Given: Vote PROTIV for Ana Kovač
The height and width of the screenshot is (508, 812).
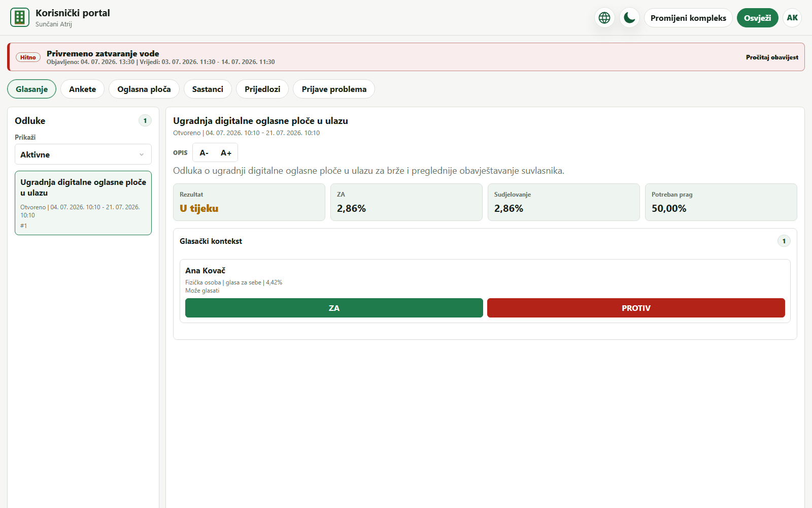Looking at the screenshot, I should (x=636, y=308).
